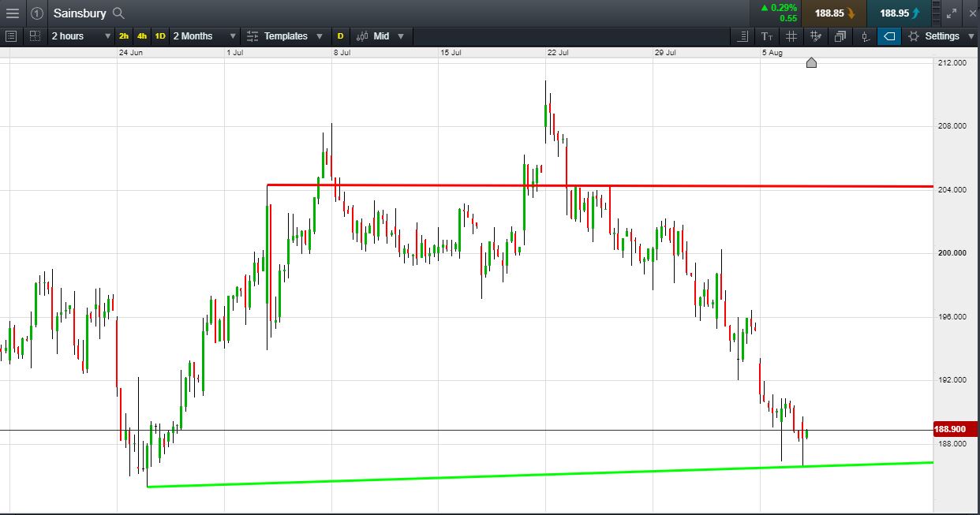Screen dimensions: 980x515
Task: Select the text annotation Tt tool
Action: point(767,36)
